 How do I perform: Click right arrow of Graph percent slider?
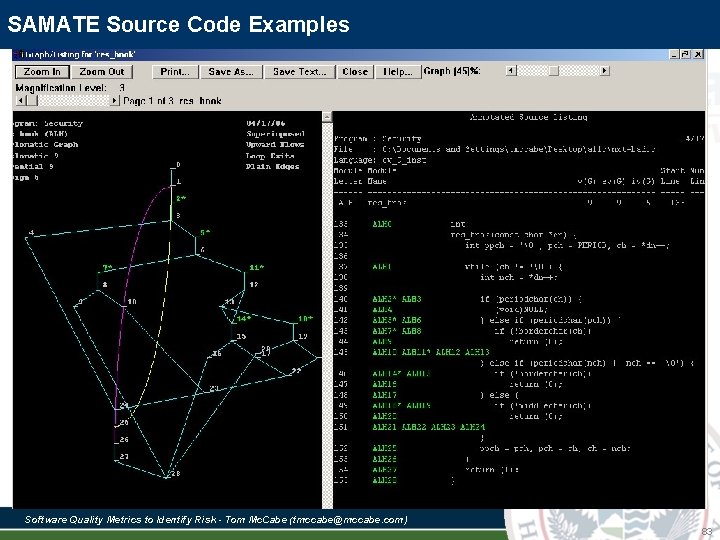point(605,71)
